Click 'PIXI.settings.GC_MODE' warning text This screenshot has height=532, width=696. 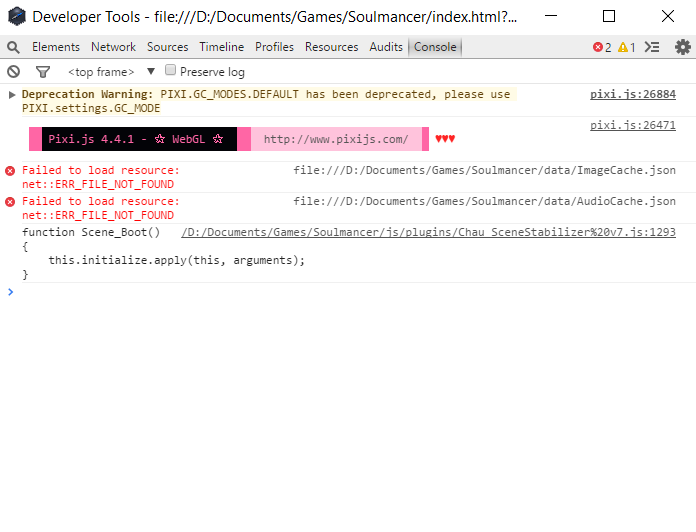[x=91, y=108]
